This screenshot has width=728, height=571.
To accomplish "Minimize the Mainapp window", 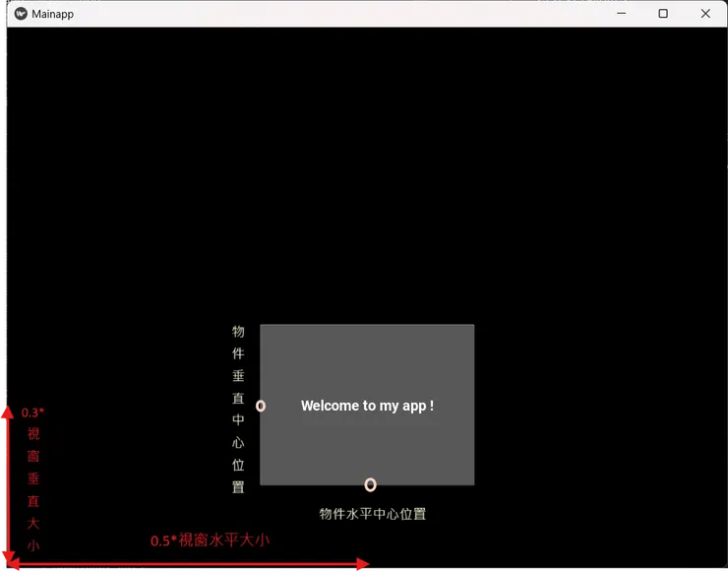I will tap(621, 14).
